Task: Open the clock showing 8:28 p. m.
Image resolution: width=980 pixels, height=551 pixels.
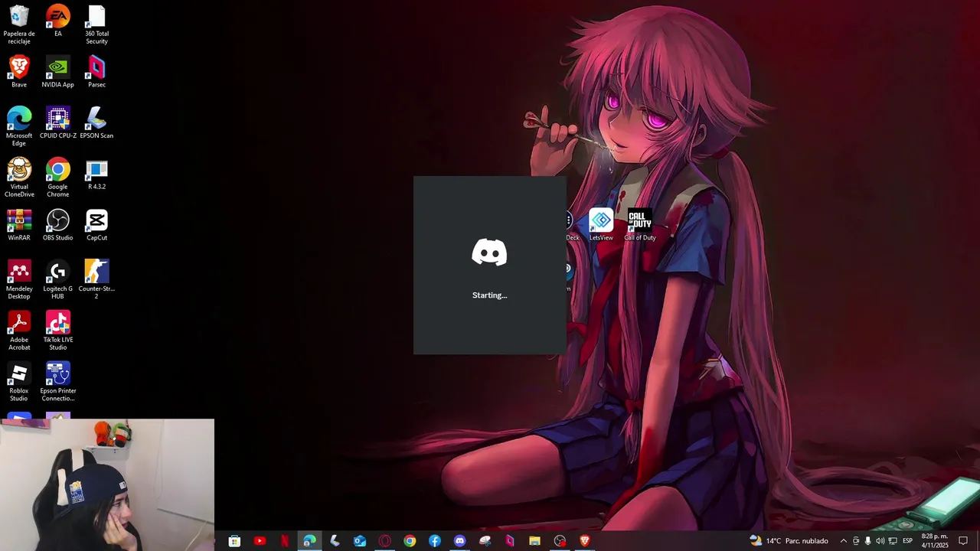Action: (934, 541)
